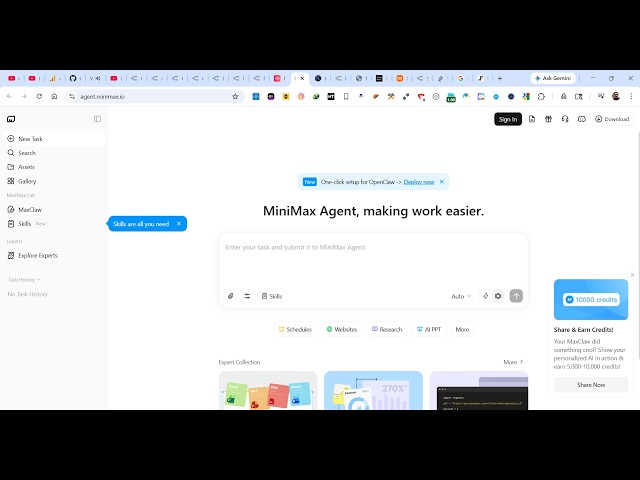This screenshot has height=480, width=640.
Task: Click the agent.minimax.io address bar
Action: [153, 97]
